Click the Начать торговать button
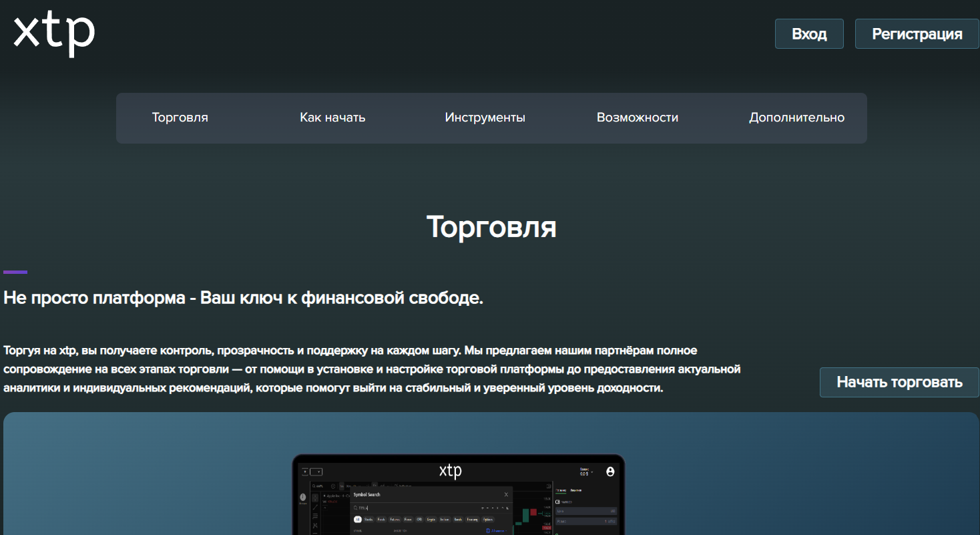The width and height of the screenshot is (980, 535). (899, 382)
